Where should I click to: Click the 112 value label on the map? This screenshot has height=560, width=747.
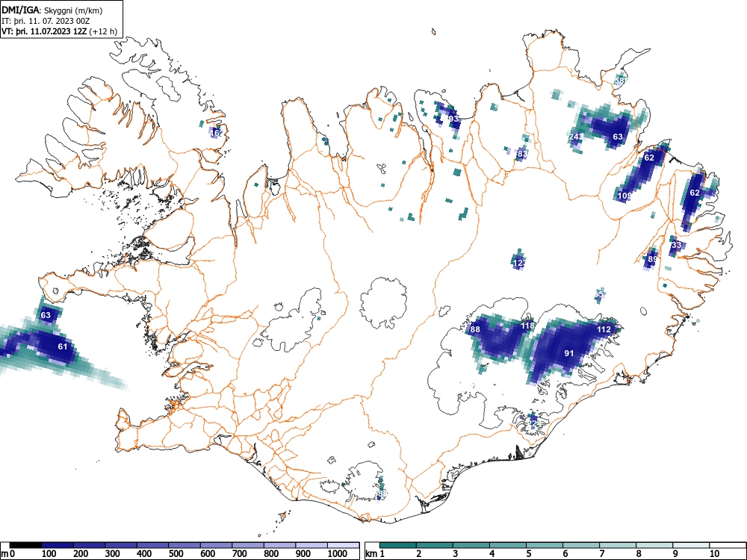tap(604, 329)
